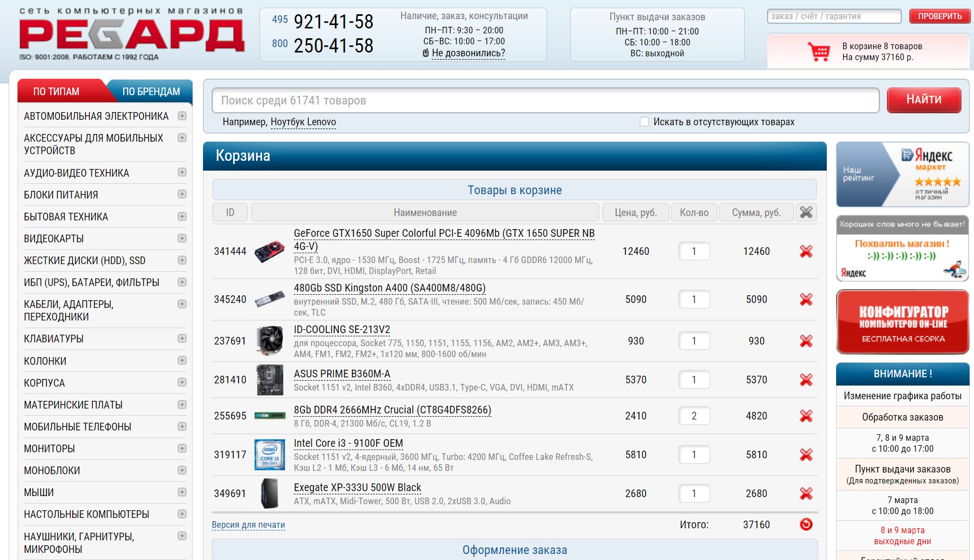The width and height of the screenshot is (974, 560).
Task: Open the Версия для печати link
Action: 248,525
